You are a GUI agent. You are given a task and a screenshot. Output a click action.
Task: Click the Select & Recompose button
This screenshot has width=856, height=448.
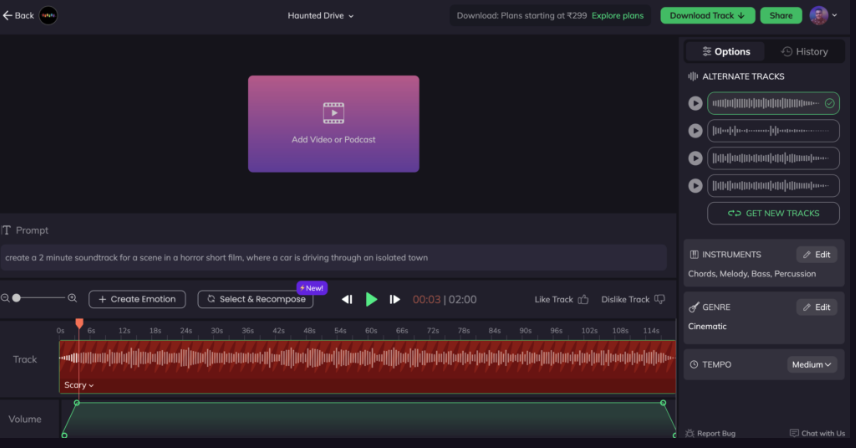tap(255, 299)
